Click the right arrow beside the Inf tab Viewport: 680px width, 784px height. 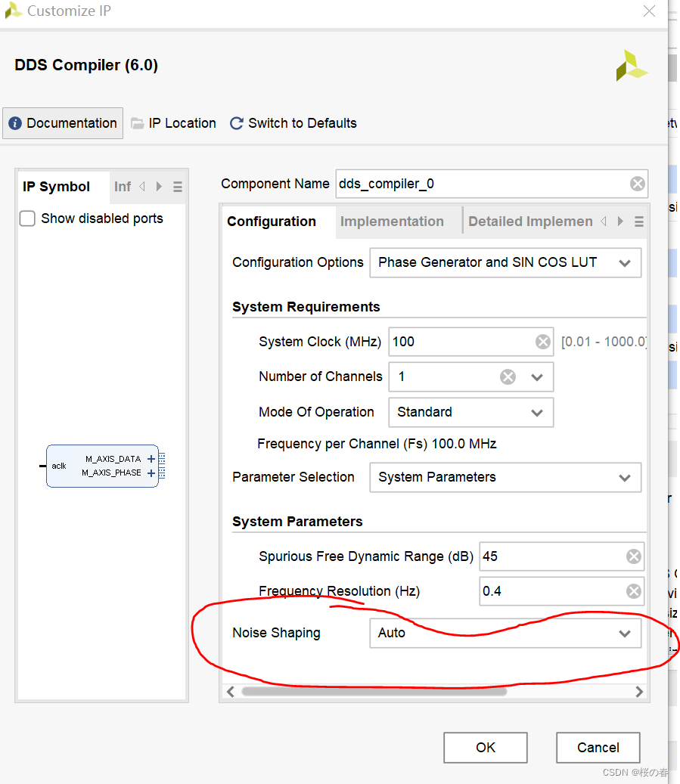[159, 187]
